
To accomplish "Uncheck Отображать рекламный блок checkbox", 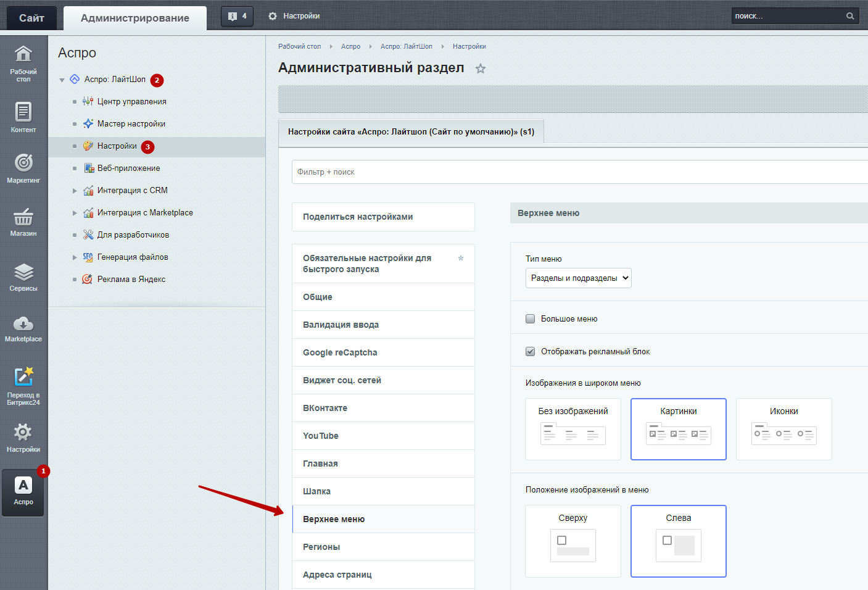I will click(530, 351).
